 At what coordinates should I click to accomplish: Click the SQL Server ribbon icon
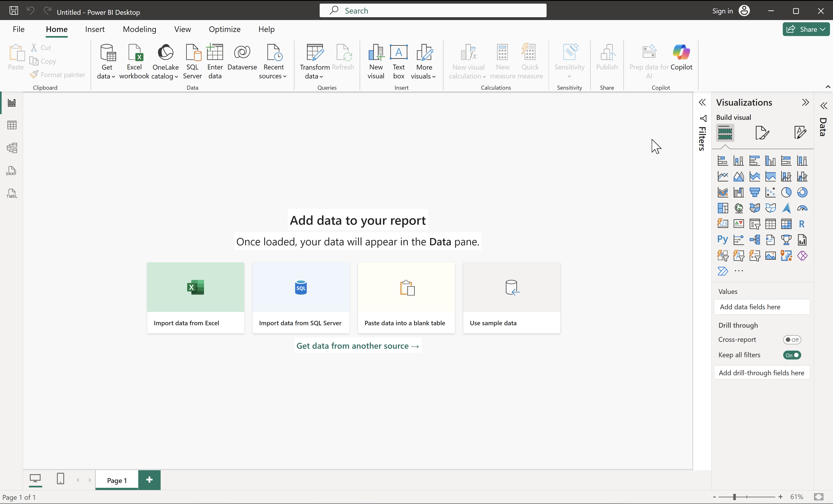(193, 53)
